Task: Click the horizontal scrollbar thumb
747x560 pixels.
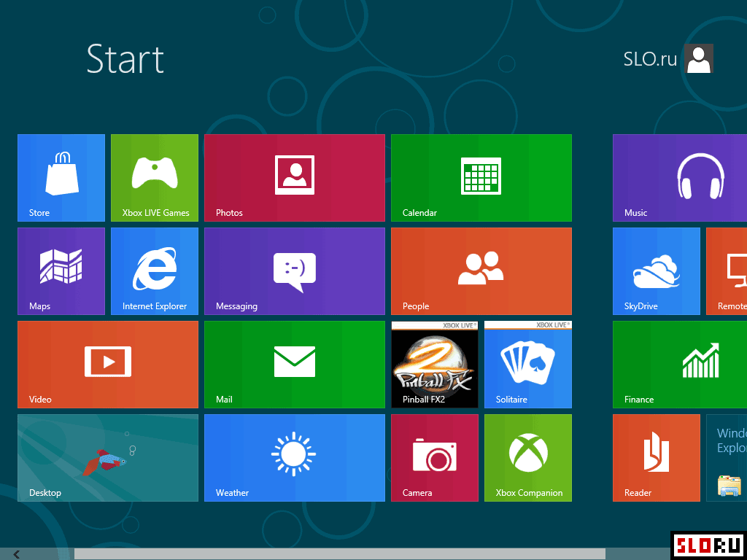Action: [340, 554]
